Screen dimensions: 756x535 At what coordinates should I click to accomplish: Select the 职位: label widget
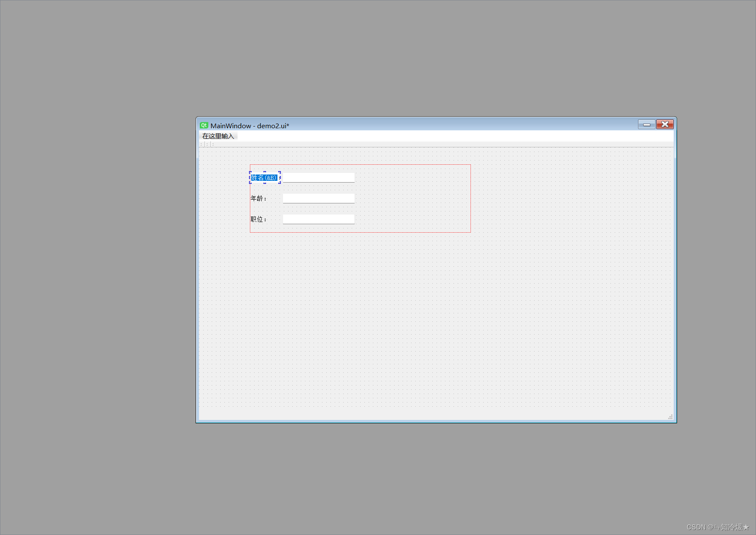click(258, 220)
